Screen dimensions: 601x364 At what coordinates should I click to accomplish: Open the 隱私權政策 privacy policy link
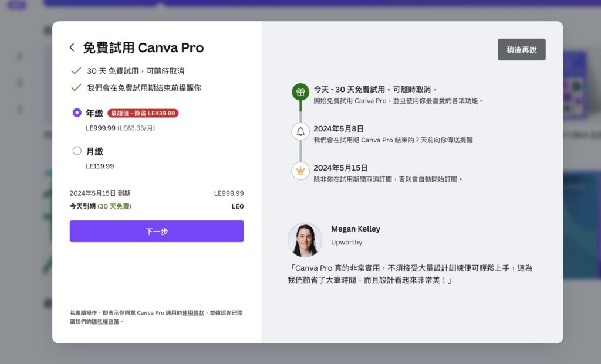105,321
